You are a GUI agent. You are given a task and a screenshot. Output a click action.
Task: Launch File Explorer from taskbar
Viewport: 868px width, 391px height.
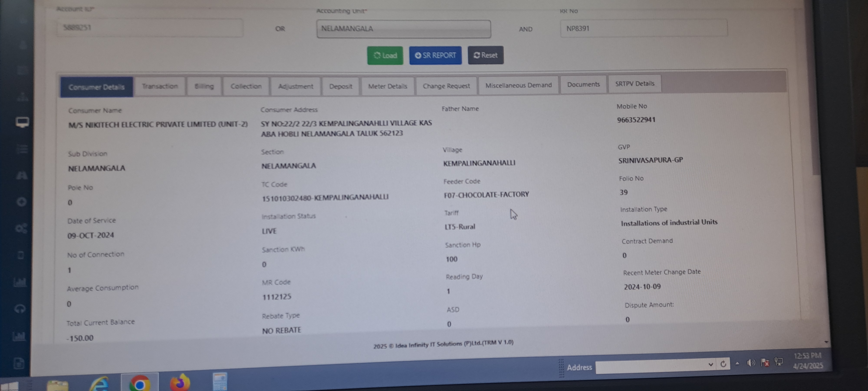58,386
